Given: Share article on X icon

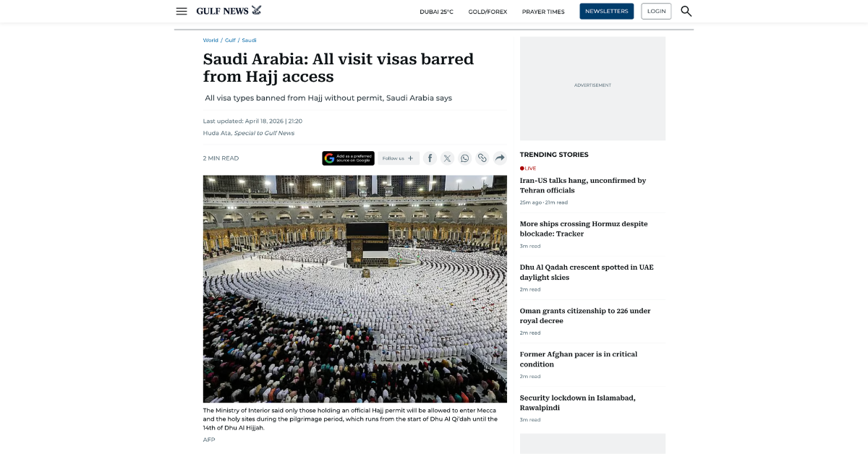Looking at the screenshot, I should point(447,158).
